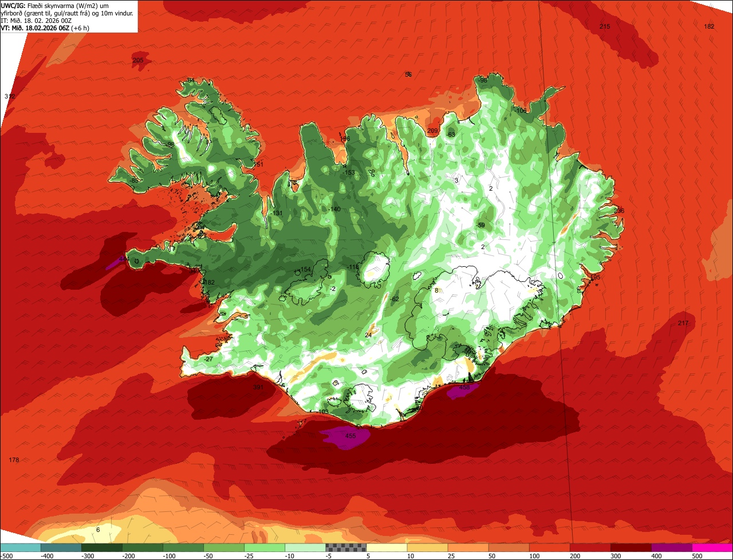Select the legend swatch between -50 and -25
The height and width of the screenshot is (560, 733).
[223, 547]
